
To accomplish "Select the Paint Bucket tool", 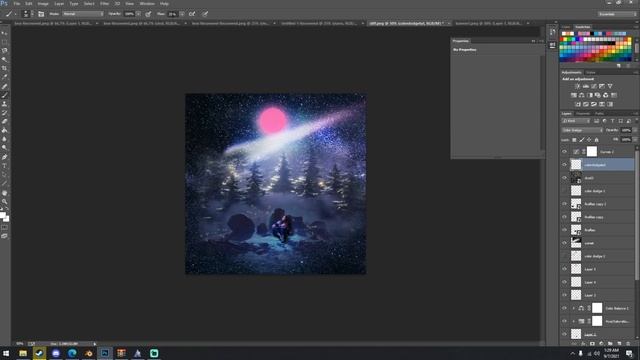I will [x=4, y=130].
